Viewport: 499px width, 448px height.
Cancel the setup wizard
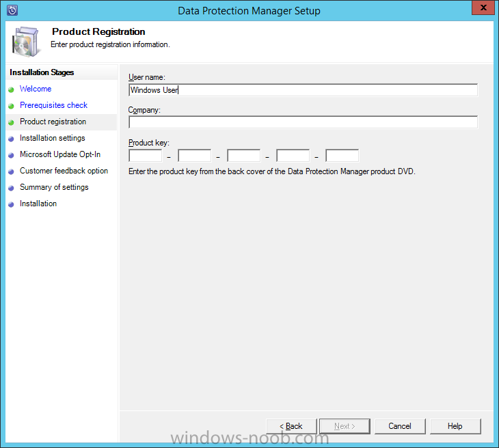(400, 426)
